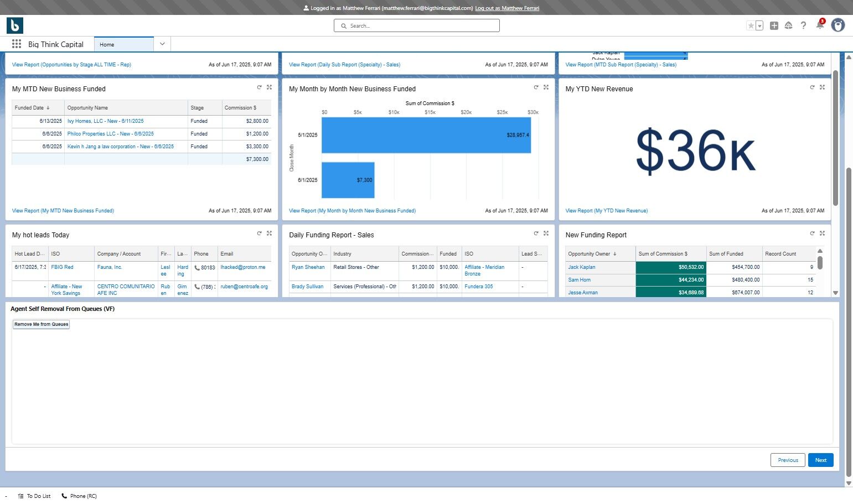The height and width of the screenshot is (504, 853).
Task: Refresh My Month by Month chart
Action: tap(536, 87)
